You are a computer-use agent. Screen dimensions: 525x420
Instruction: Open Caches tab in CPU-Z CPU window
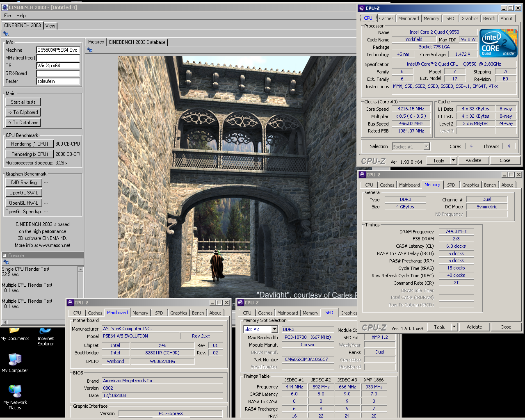[386, 18]
